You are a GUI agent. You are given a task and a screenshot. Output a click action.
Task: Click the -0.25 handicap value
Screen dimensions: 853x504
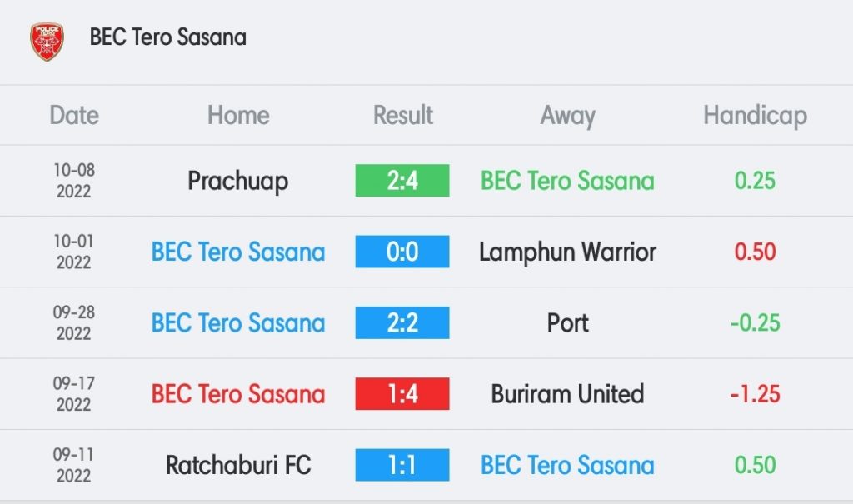pyautogui.click(x=755, y=323)
